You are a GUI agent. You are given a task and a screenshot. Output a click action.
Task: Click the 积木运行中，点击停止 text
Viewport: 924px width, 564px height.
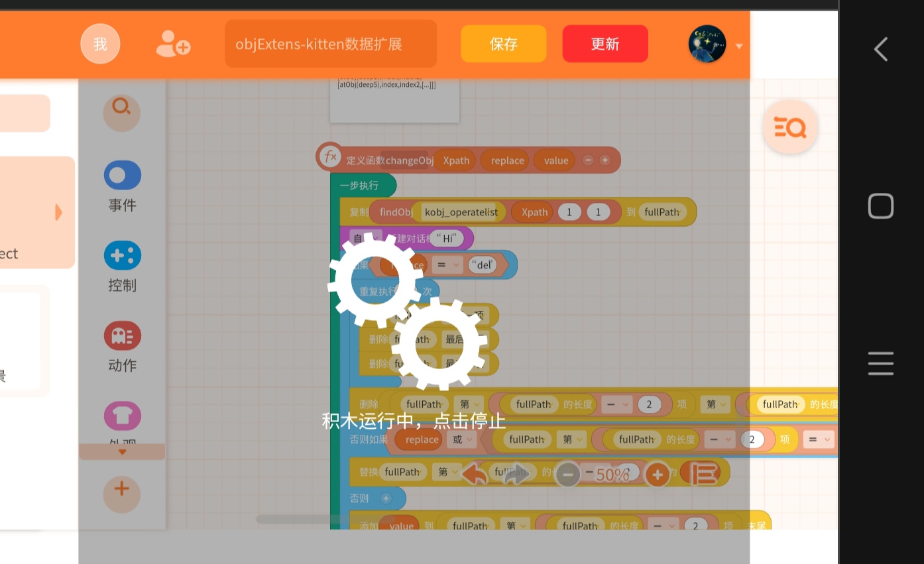point(414,421)
